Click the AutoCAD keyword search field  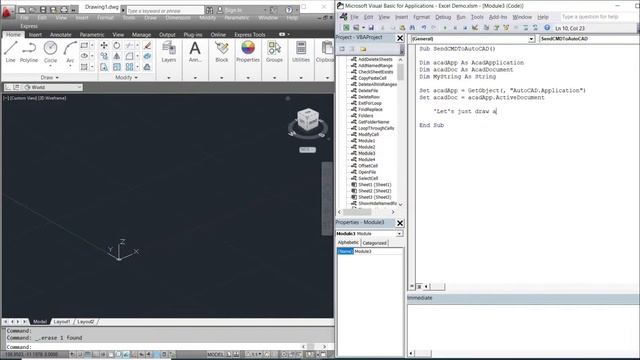(165, 11)
